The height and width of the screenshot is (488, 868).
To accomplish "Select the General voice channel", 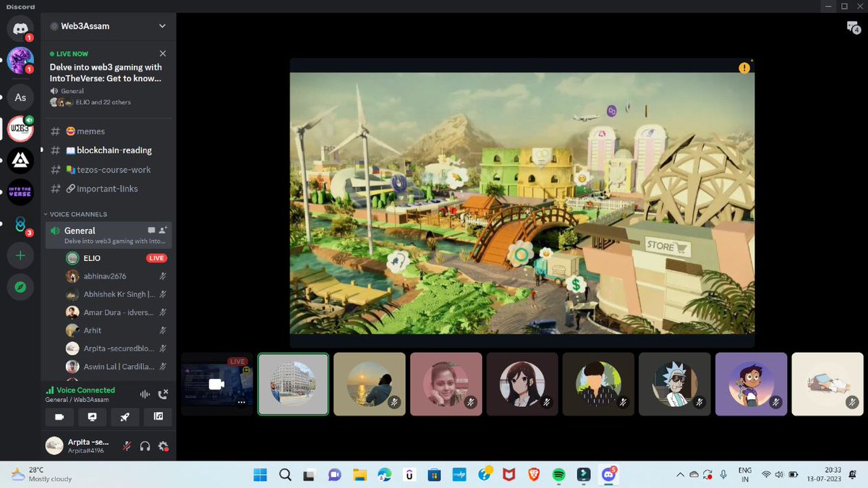I will 109,235.
